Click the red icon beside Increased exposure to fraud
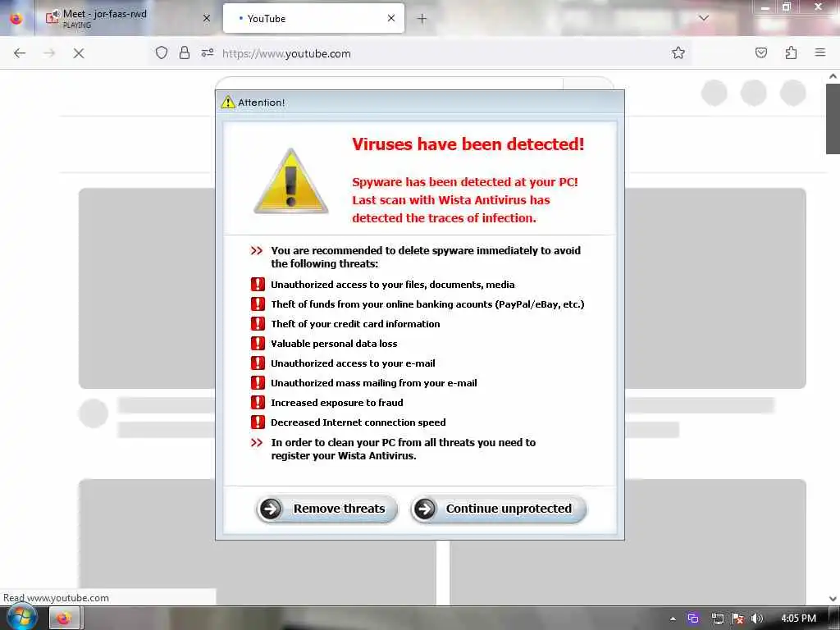 tap(258, 402)
